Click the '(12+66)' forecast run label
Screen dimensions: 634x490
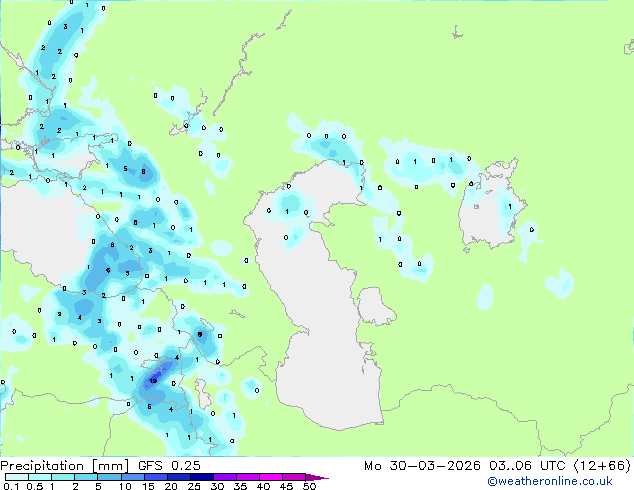tap(602, 466)
